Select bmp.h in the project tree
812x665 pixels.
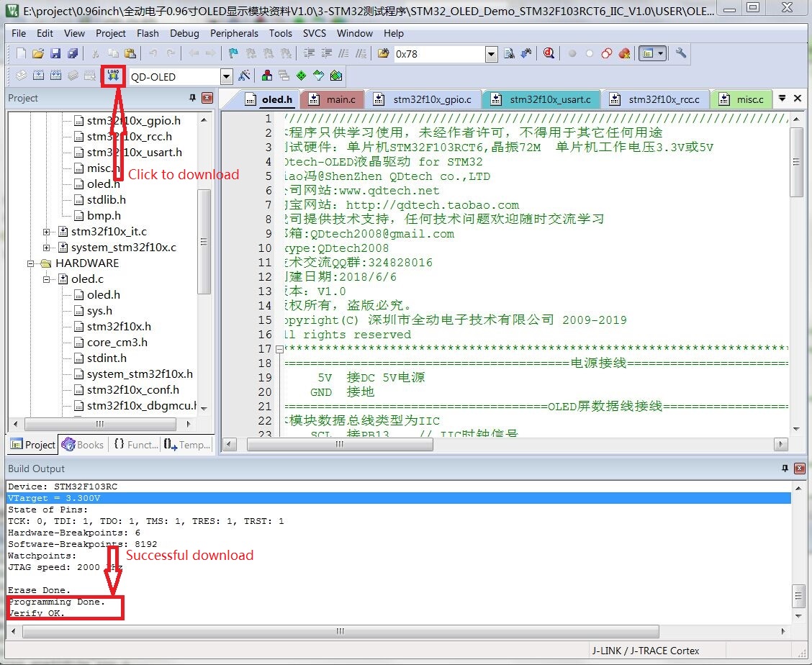pos(104,216)
